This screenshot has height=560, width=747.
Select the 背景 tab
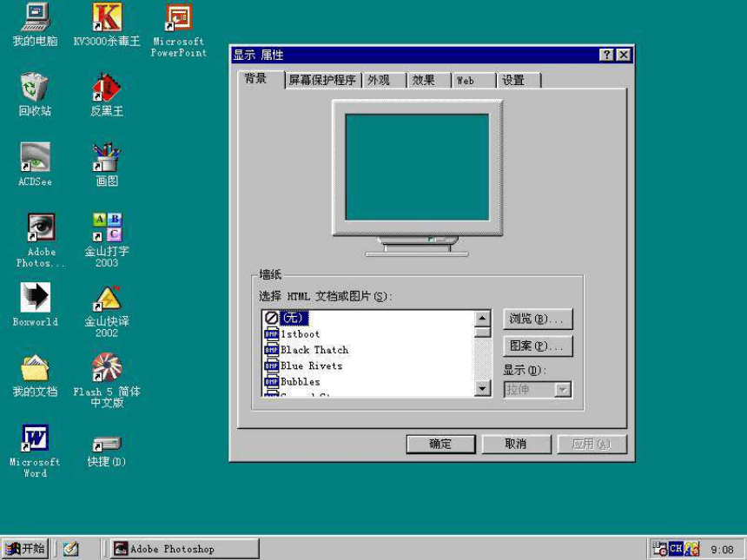pyautogui.click(x=261, y=78)
